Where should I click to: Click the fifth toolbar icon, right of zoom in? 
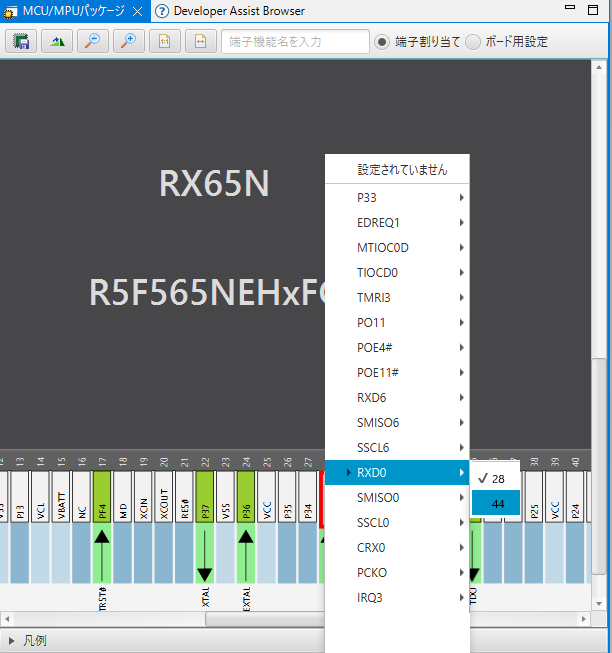[164, 41]
